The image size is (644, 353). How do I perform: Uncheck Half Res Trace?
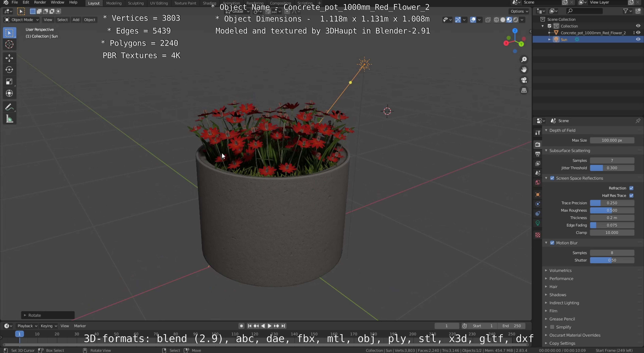[x=631, y=196]
